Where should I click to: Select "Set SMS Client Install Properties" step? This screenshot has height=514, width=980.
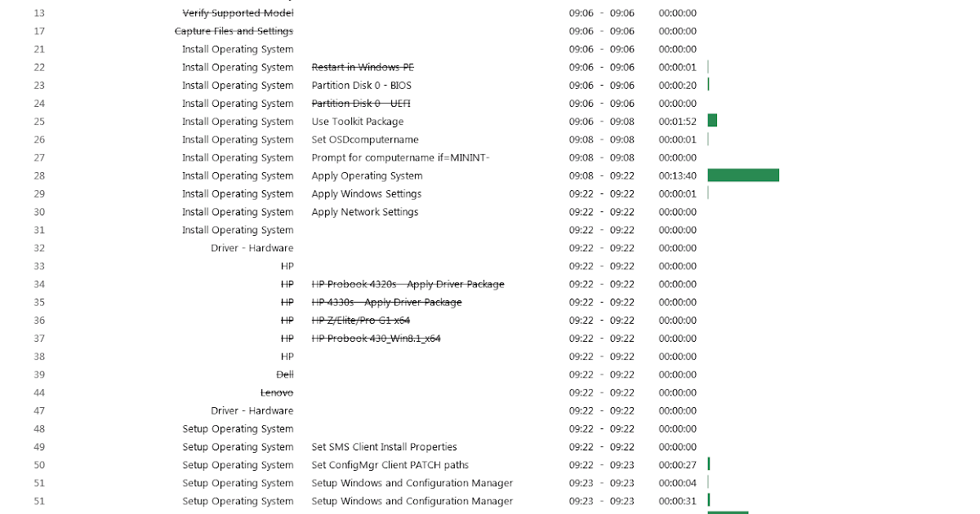pos(384,446)
